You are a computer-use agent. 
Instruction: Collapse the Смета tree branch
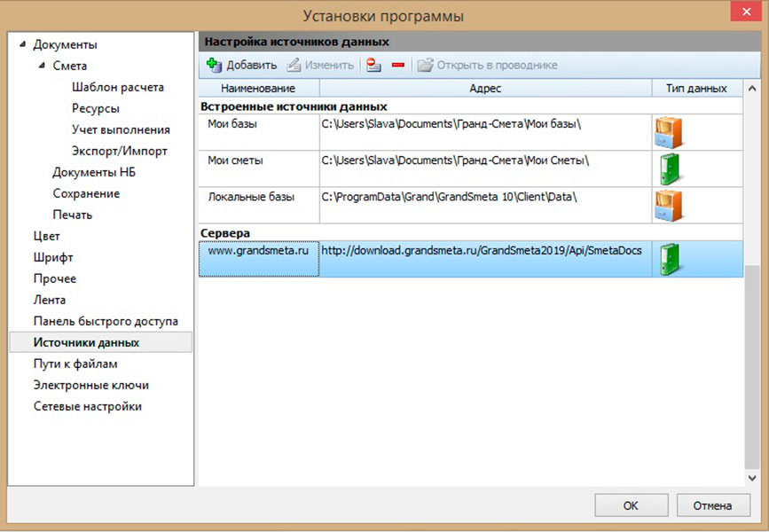42,66
